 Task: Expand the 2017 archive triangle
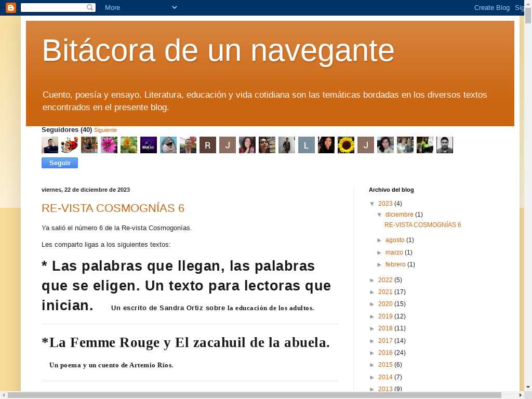372,341
